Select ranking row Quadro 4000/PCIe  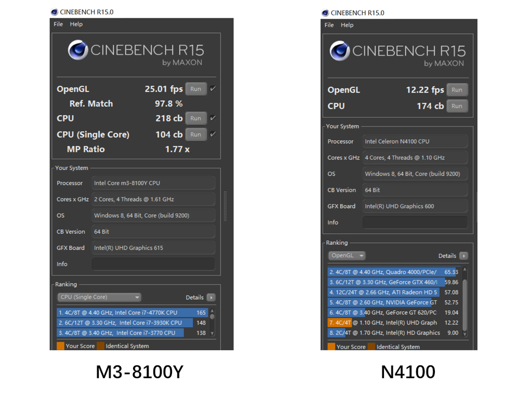click(394, 272)
